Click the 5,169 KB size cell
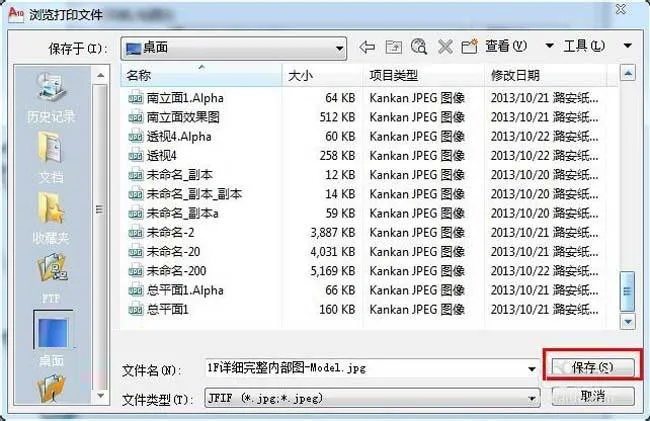 [x=333, y=271]
